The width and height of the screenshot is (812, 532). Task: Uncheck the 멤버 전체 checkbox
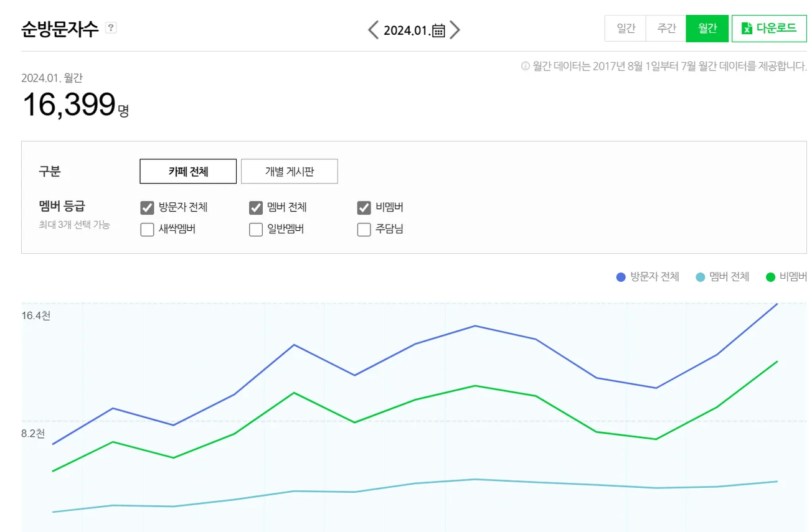255,208
